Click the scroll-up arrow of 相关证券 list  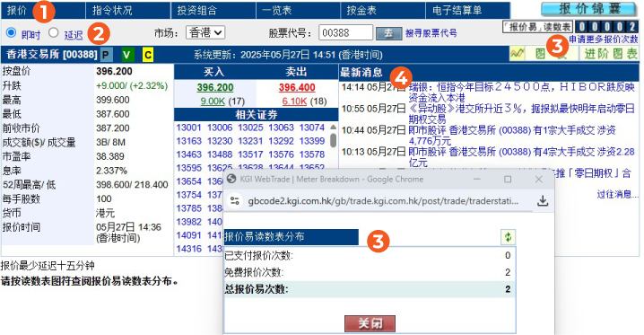(x=333, y=127)
